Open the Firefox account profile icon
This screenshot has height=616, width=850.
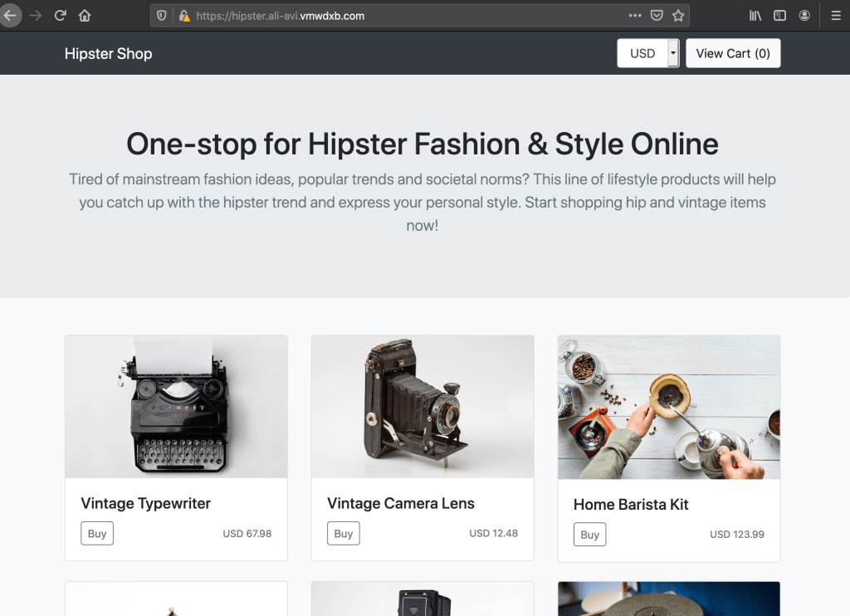tap(804, 15)
